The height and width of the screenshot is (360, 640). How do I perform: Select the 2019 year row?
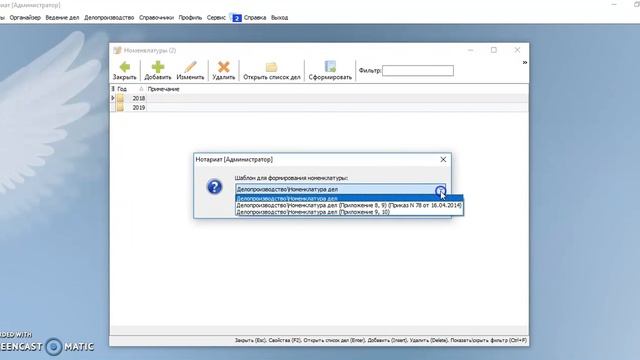(x=319, y=107)
